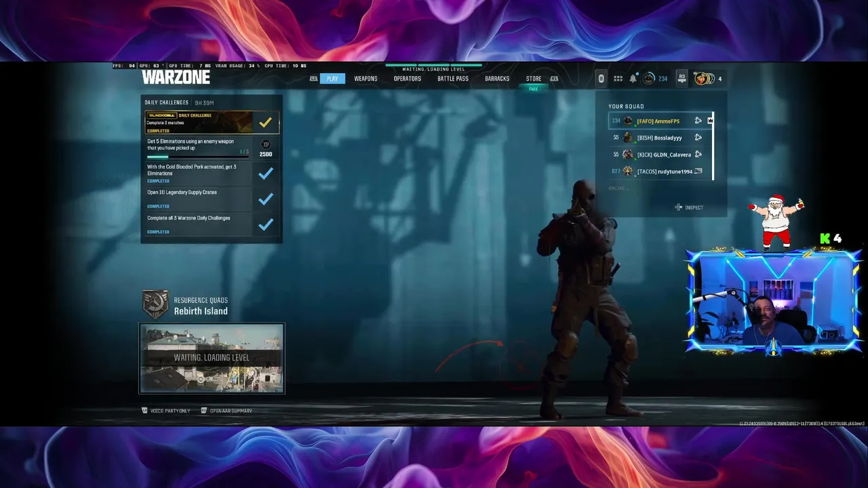Click AmmoFPS's avatar emblem
Image resolution: width=868 pixels, height=488 pixels.
628,121
